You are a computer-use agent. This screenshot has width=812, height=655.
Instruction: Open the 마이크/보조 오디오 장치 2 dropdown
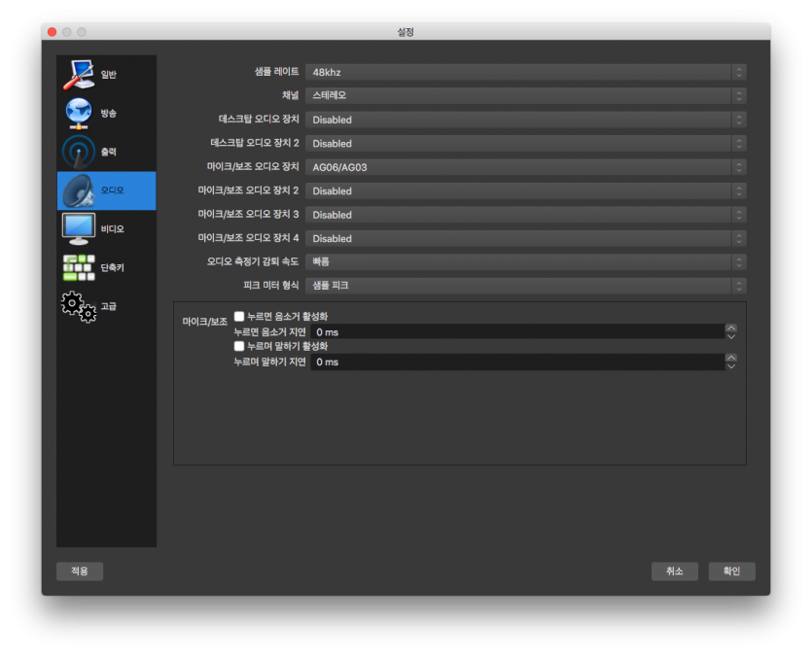[526, 190]
